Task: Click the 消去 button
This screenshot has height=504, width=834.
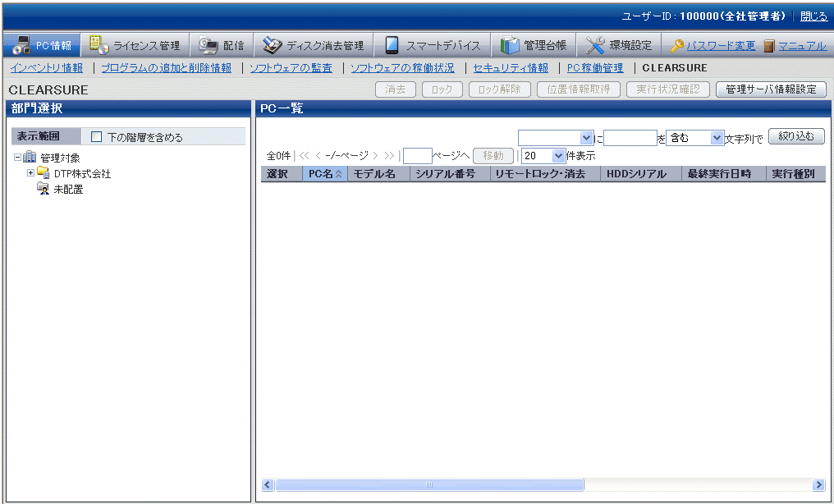Action: (x=395, y=89)
